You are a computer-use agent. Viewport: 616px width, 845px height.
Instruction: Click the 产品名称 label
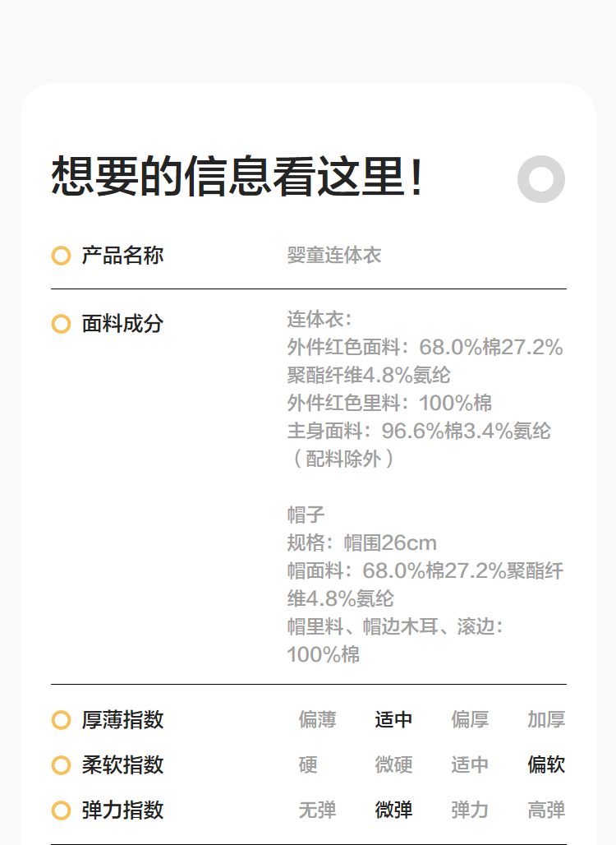click(x=122, y=256)
